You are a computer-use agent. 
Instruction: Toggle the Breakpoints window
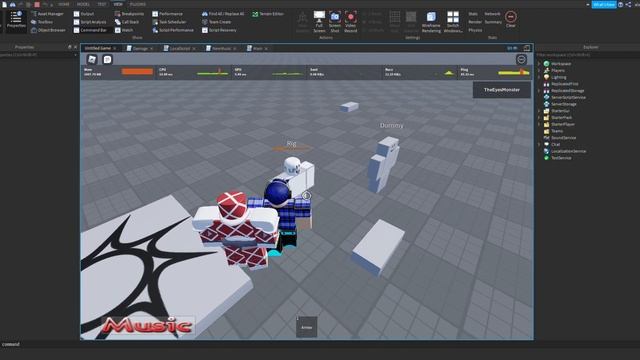(129, 14)
